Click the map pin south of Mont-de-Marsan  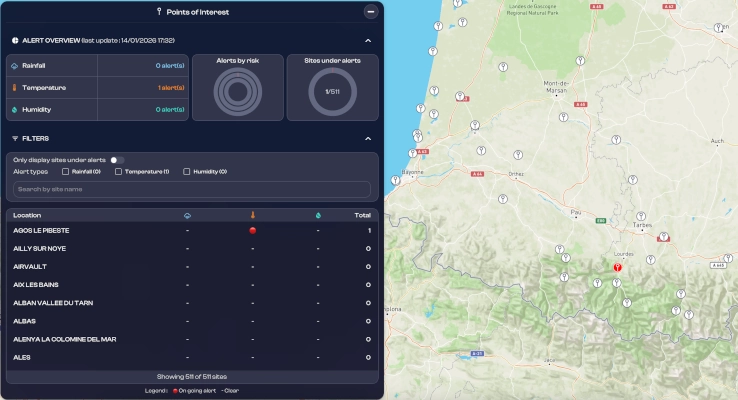click(x=563, y=117)
